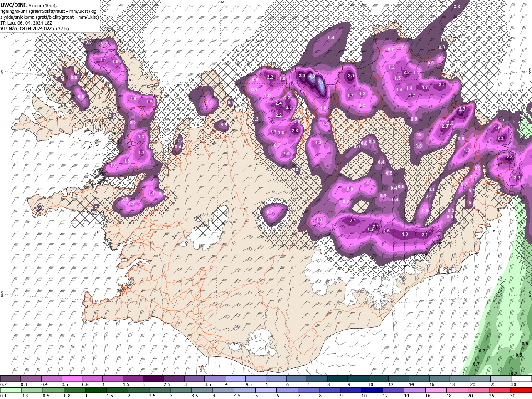
Task: Click the 4.7 peak precipitation value
Action: pos(320,82)
